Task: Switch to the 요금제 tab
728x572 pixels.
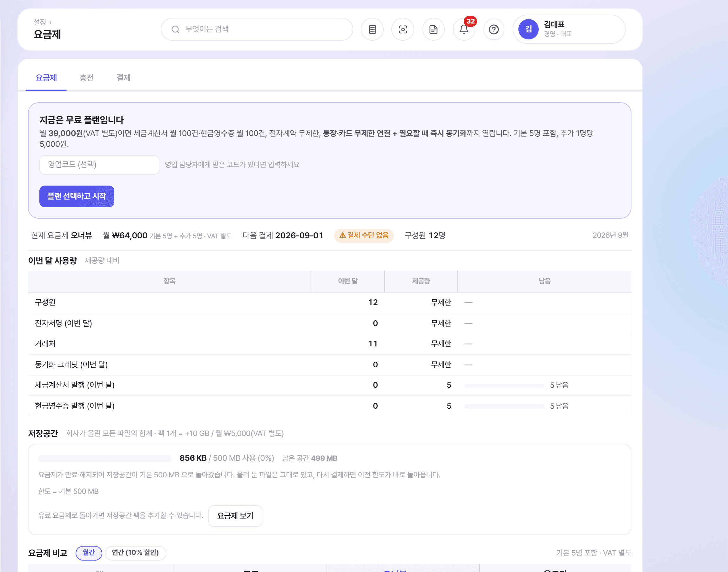Action: point(46,78)
